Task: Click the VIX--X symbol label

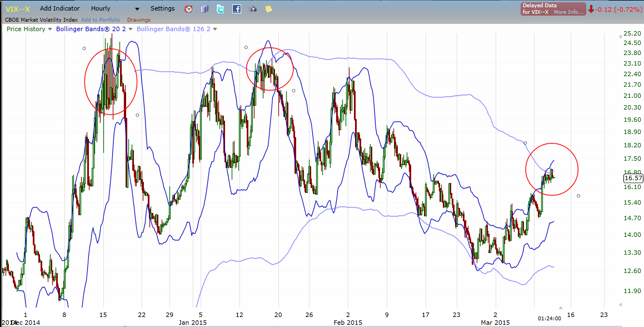Action: tap(18, 9)
